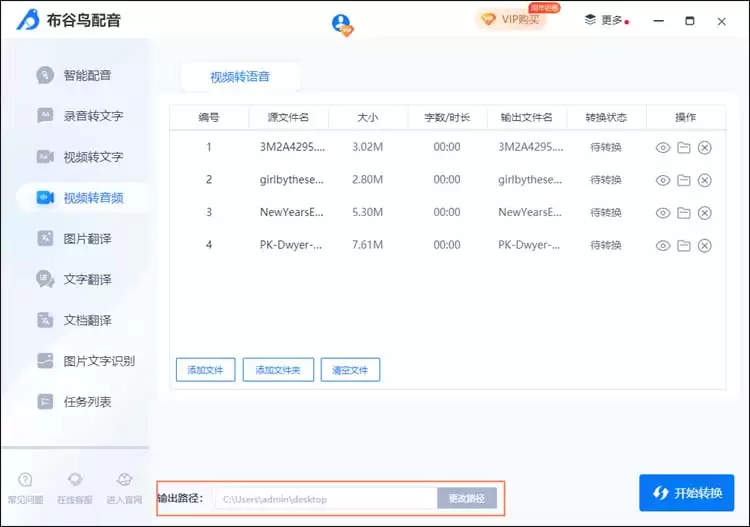Click eye icon for PK-Dwyer row
Viewport: 750px width, 527px height.
[x=662, y=246]
